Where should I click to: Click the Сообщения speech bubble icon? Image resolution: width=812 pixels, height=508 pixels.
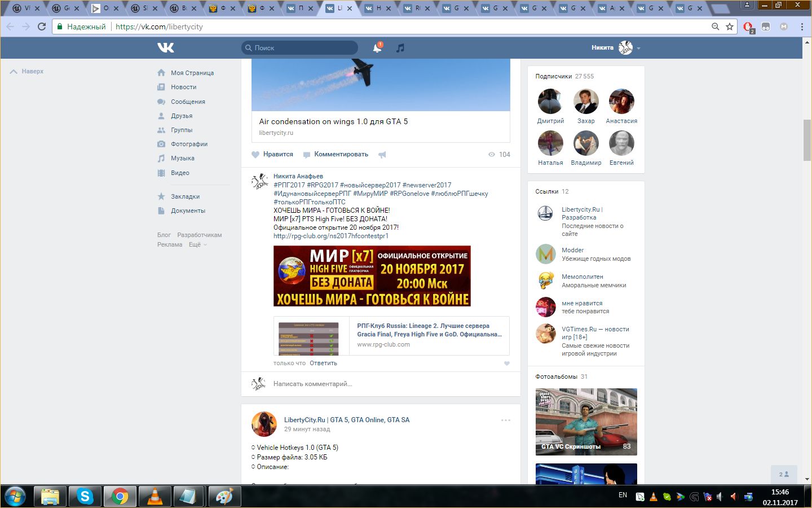click(161, 102)
